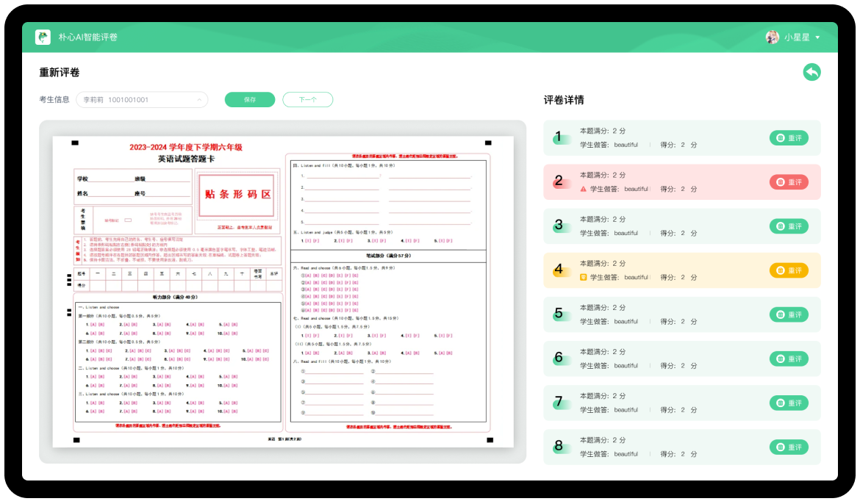
Task: Open the 考生信息 student dropdown
Action: tap(142, 100)
